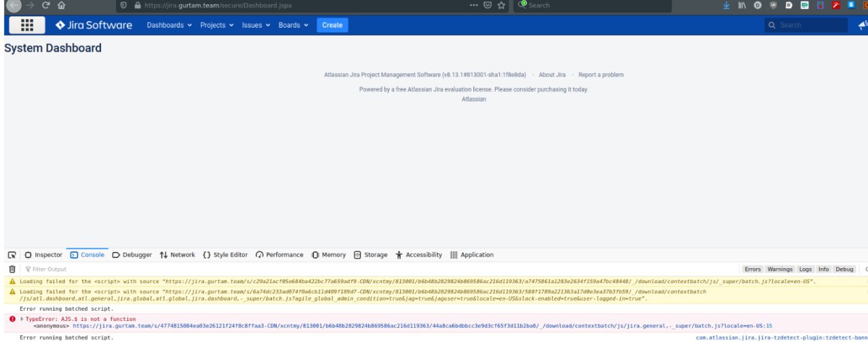Click the padlock site security icon
This screenshot has width=868, height=342.
[138, 5]
